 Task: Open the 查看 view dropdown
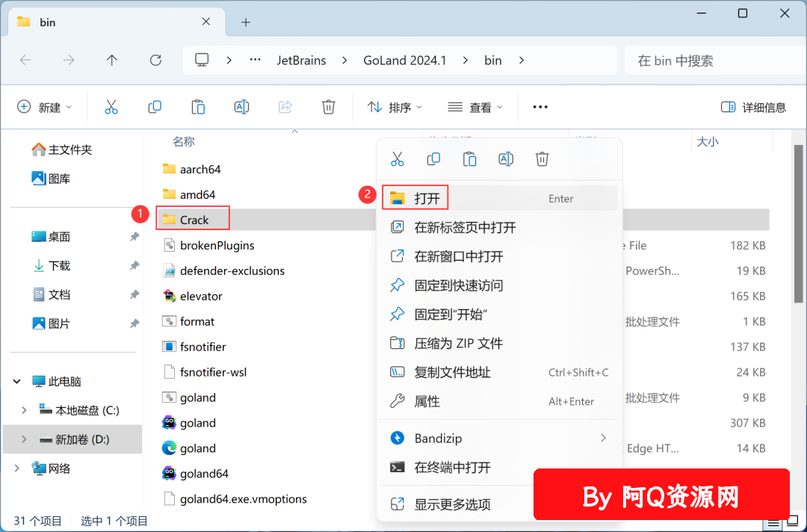tap(475, 107)
